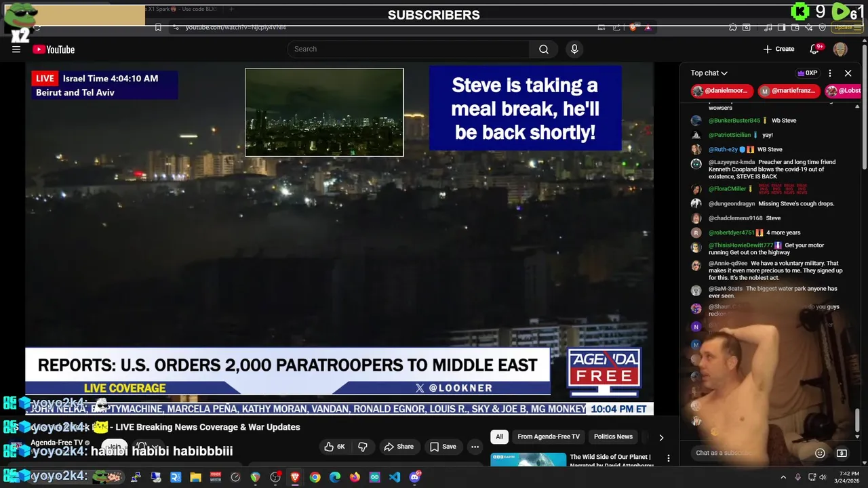Open Leo AI sparkle icon
The image size is (868, 488).
[808, 27]
